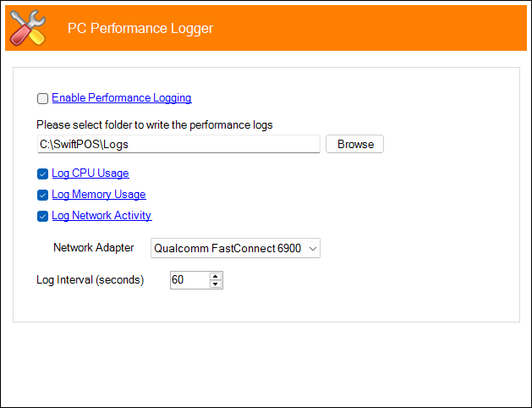Focus the C:\SwiftPOS\Logs folder path field
The height and width of the screenshot is (408, 532).
point(178,144)
